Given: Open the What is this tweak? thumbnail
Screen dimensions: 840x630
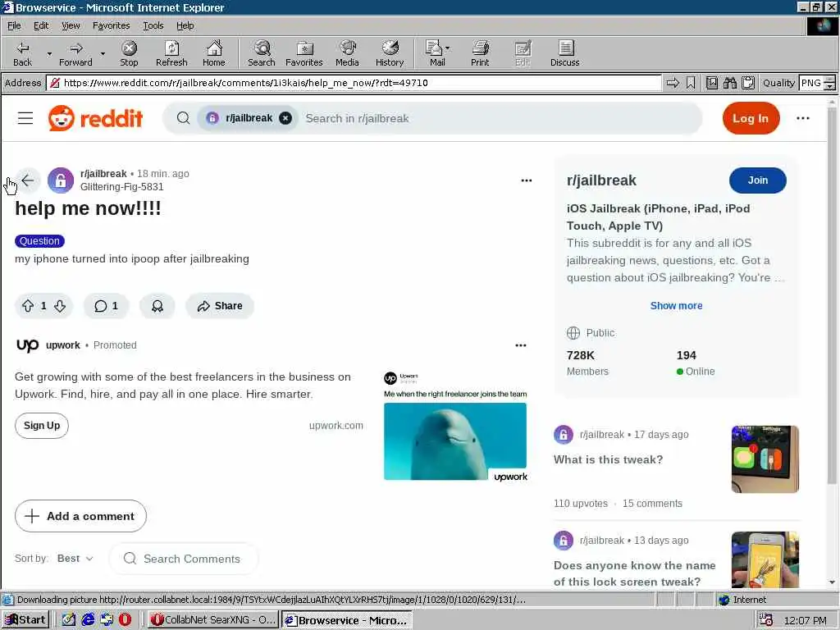Looking at the screenshot, I should click(x=765, y=459).
